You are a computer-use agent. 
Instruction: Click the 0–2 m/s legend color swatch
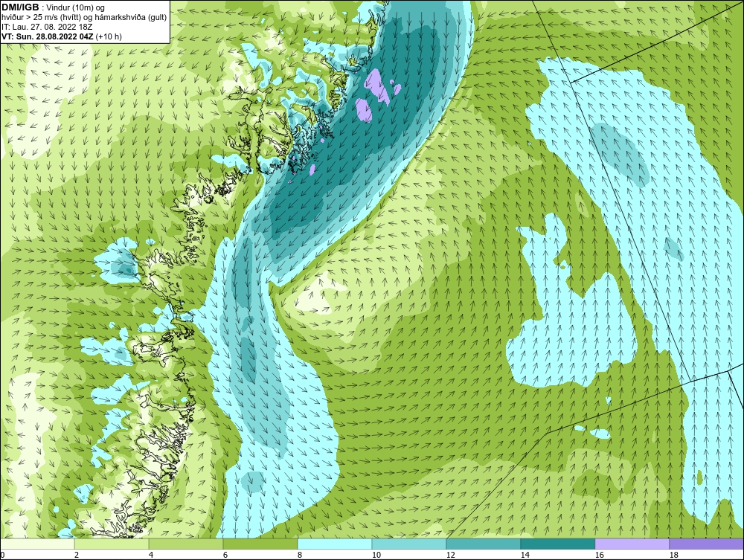pyautogui.click(x=37, y=544)
